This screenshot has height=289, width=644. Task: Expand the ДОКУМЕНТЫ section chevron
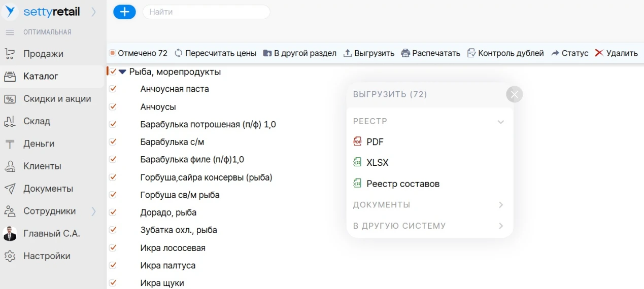pyautogui.click(x=501, y=205)
